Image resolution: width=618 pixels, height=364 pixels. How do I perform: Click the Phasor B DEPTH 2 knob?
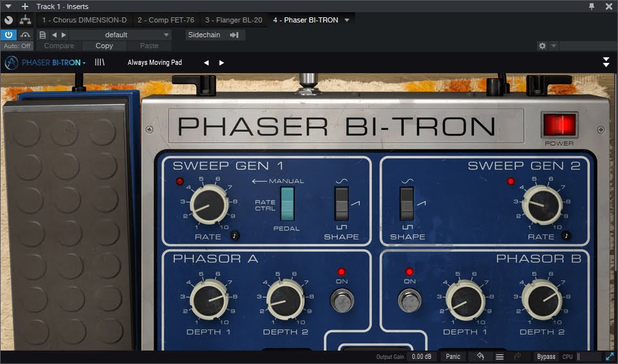click(542, 299)
